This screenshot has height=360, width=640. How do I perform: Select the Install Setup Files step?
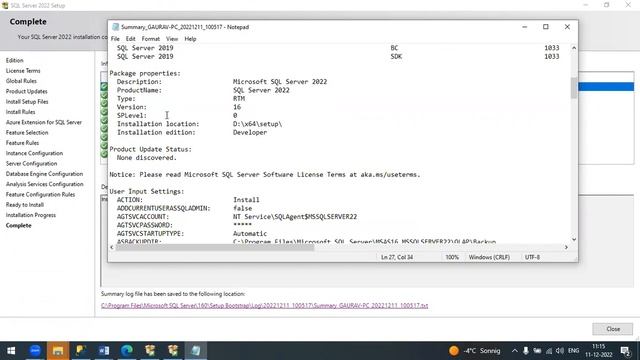point(27,102)
